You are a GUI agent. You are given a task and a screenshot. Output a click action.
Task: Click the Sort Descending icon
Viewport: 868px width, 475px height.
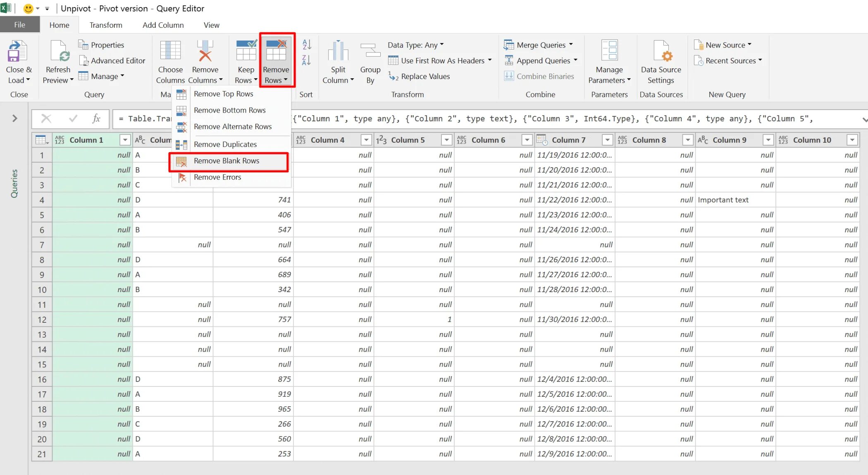click(307, 60)
